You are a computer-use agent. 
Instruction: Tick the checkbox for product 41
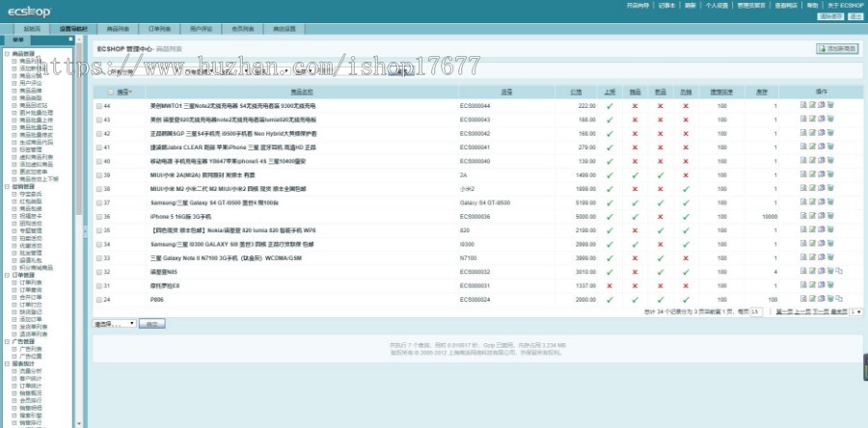[99, 147]
